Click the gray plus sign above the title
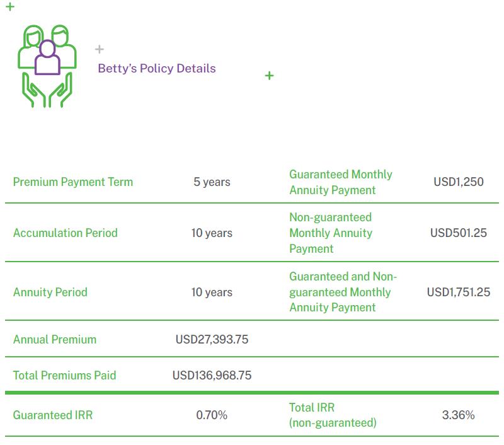The width and height of the screenshot is (504, 445). [100, 49]
